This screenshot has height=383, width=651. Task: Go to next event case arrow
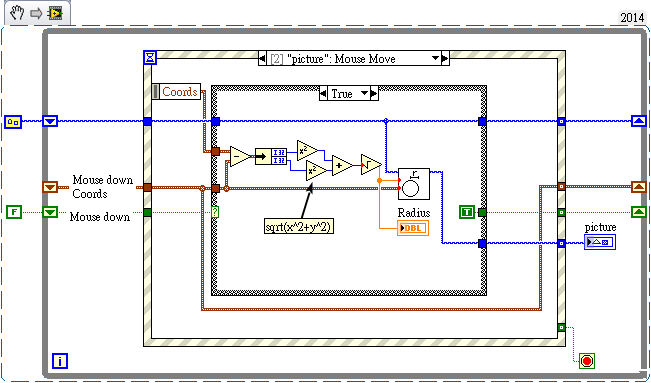tap(445, 59)
